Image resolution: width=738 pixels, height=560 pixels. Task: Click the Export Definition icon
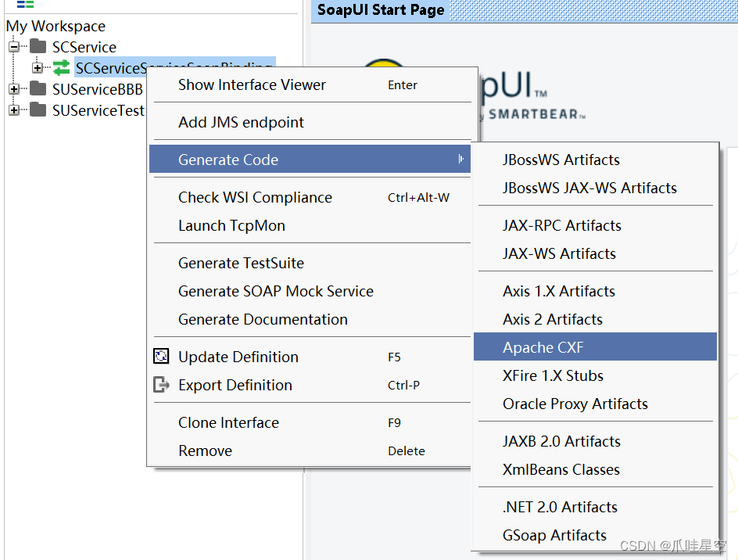coord(161,384)
